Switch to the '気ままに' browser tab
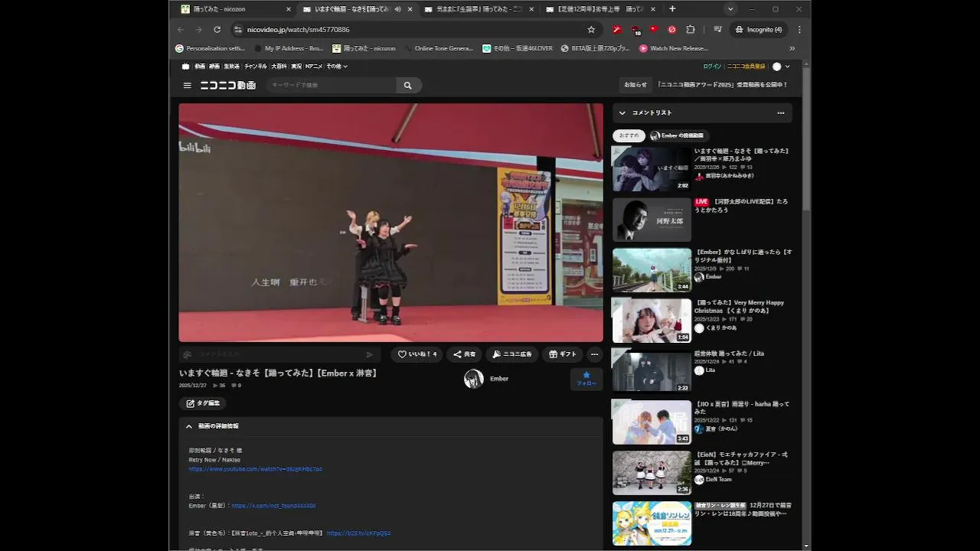This screenshot has height=551, width=980. click(x=478, y=9)
